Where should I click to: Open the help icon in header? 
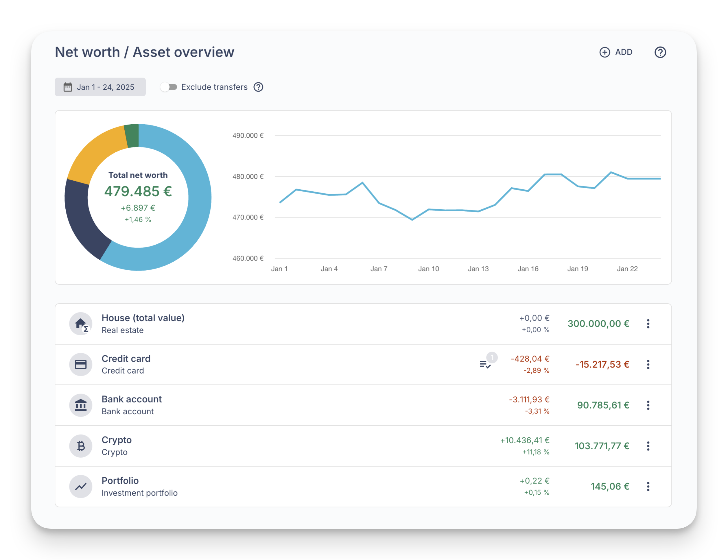[x=660, y=52]
